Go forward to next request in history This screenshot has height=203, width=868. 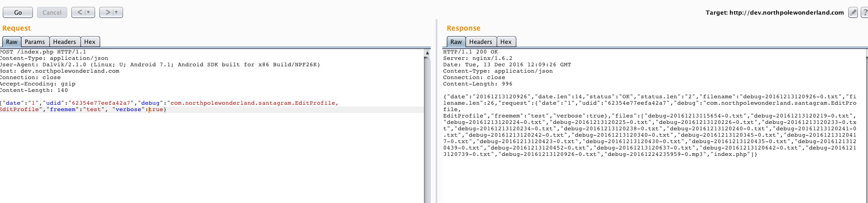tap(108, 12)
